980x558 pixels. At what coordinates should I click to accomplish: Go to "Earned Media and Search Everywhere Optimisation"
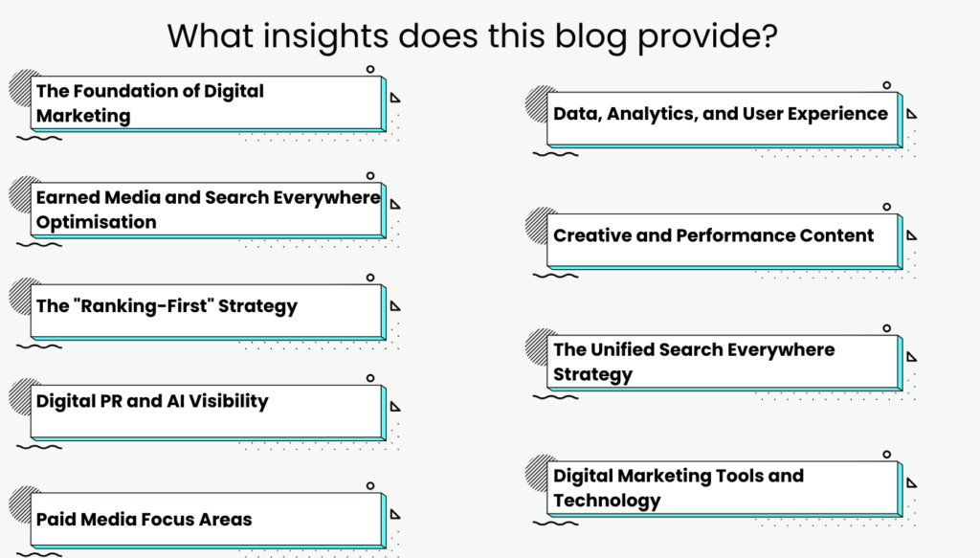(207, 210)
